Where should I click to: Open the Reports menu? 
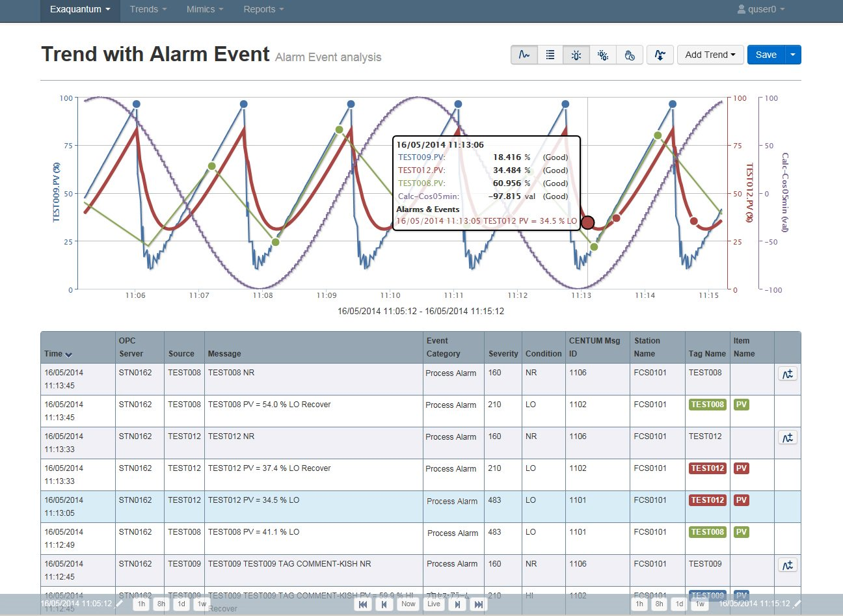pyautogui.click(x=263, y=10)
